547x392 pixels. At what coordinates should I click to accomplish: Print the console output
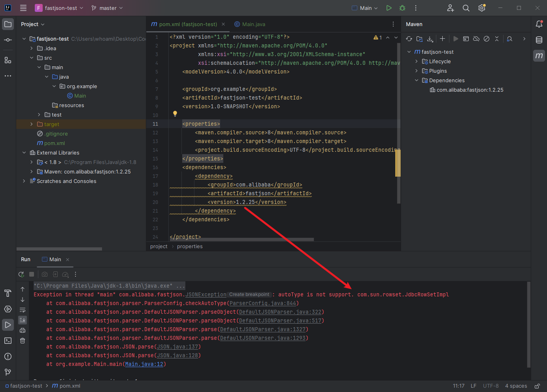tap(23, 330)
